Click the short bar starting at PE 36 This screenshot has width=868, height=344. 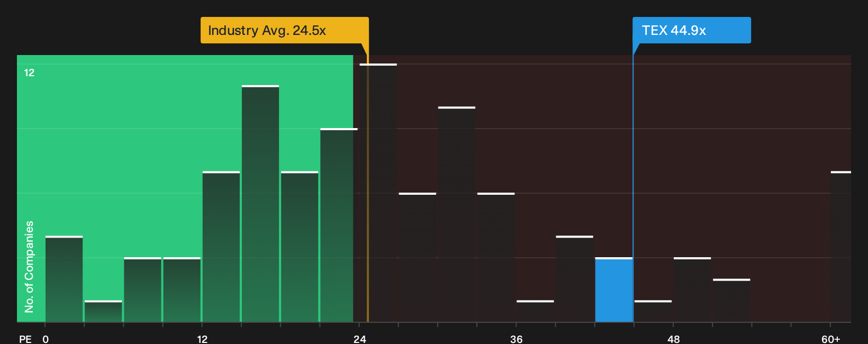tap(535, 311)
